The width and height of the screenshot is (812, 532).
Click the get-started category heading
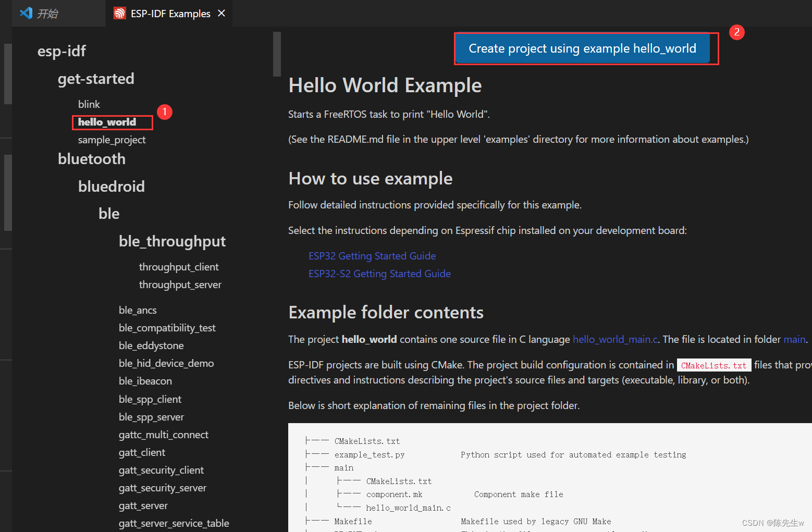tap(96, 79)
